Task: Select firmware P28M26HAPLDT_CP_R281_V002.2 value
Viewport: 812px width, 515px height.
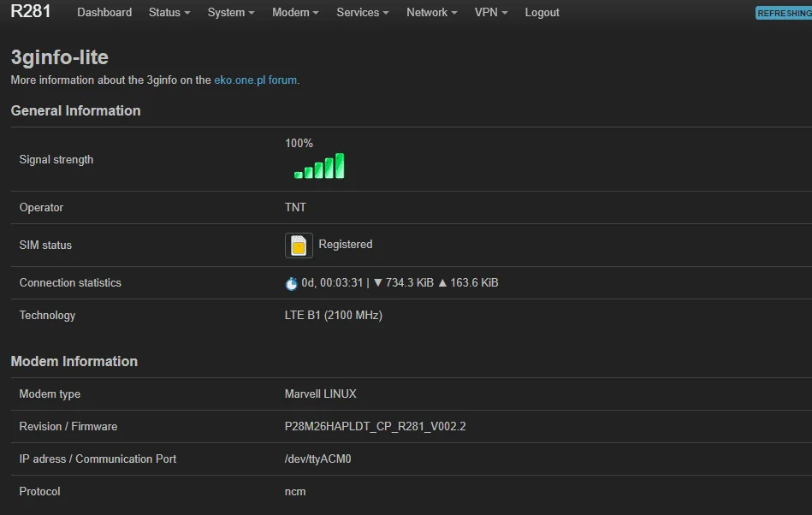Action: pos(376,427)
